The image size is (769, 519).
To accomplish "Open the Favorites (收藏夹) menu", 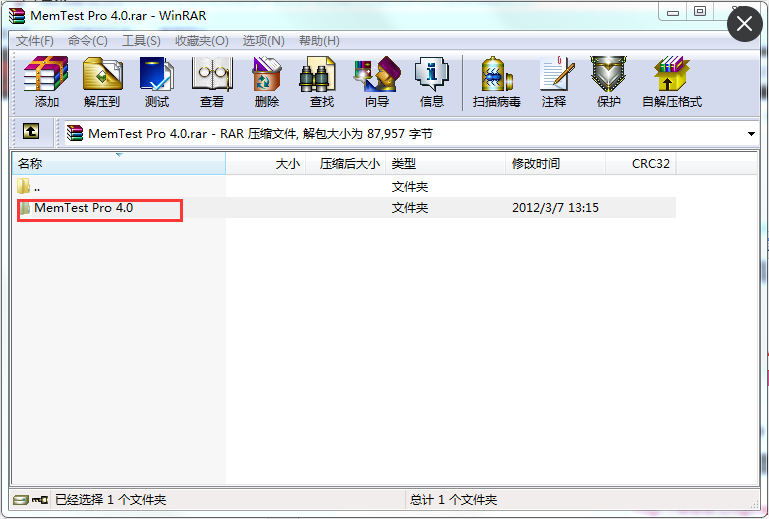I will tap(202, 41).
